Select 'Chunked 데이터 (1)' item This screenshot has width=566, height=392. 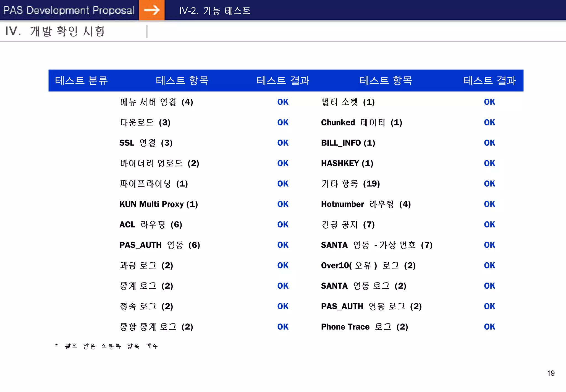361,122
